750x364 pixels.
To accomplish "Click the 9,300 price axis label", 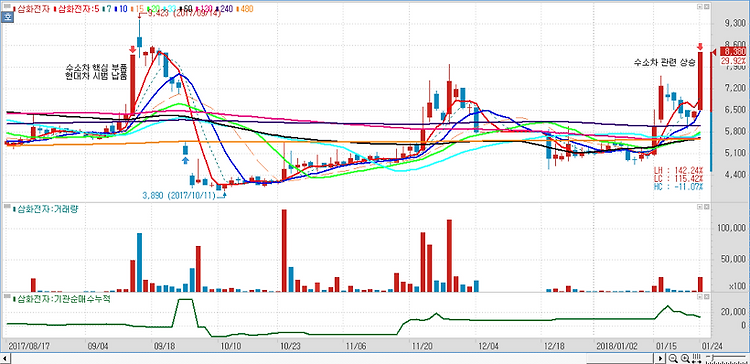I will (735, 23).
